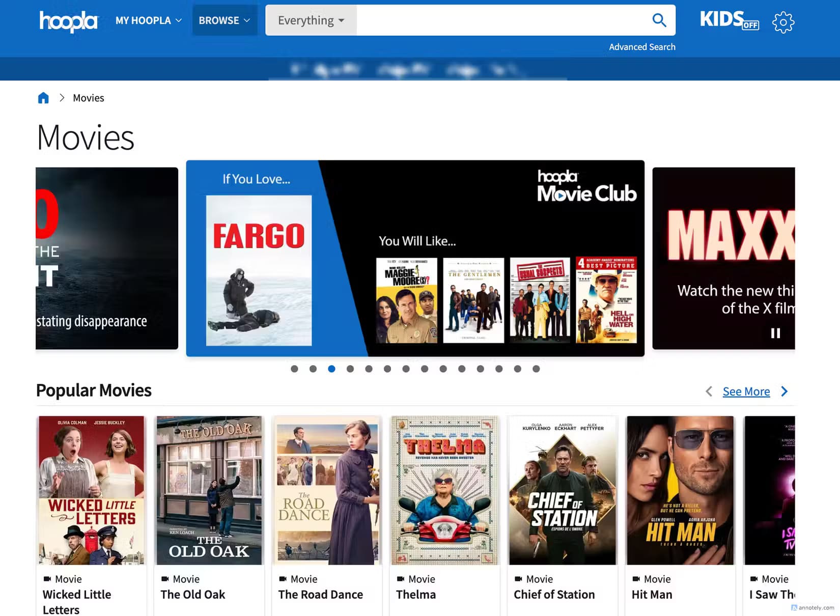Click movie camera icon under The Road Dance
Screen dimensions: 840x616
[x=283, y=579]
